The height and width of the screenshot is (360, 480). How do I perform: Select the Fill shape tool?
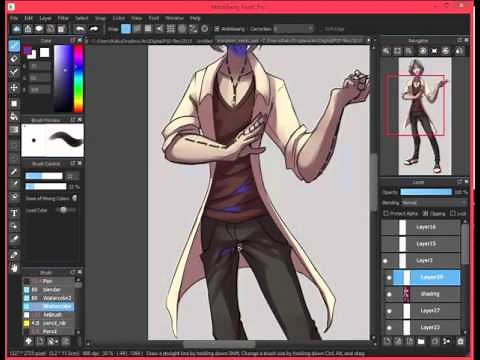click(14, 103)
